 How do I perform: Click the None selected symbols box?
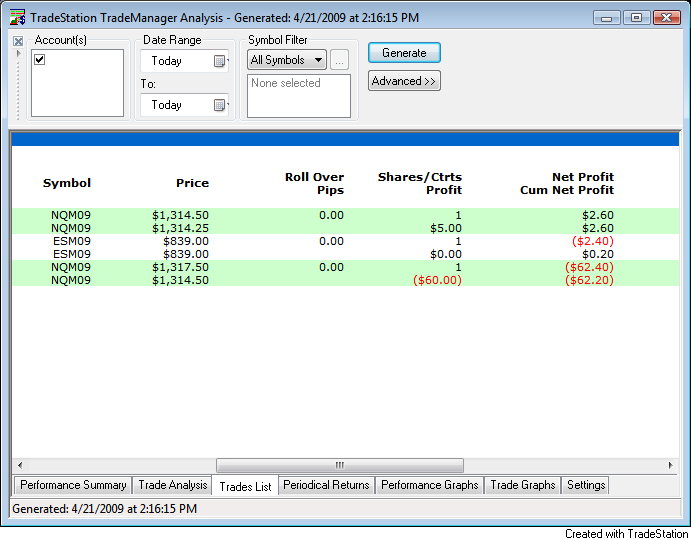pos(299,96)
